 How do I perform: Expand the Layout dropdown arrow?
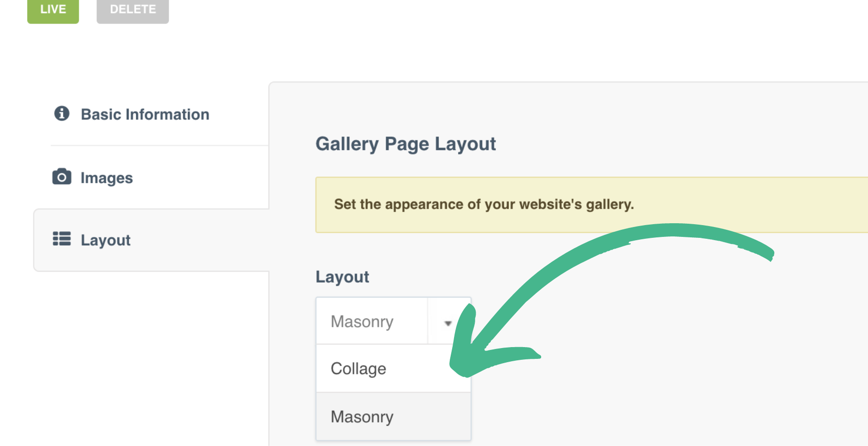tap(448, 323)
